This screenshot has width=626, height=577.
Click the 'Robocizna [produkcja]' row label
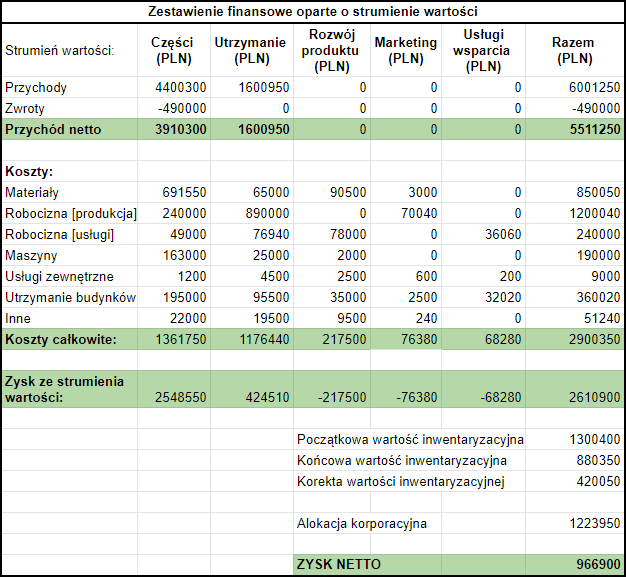click(70, 213)
